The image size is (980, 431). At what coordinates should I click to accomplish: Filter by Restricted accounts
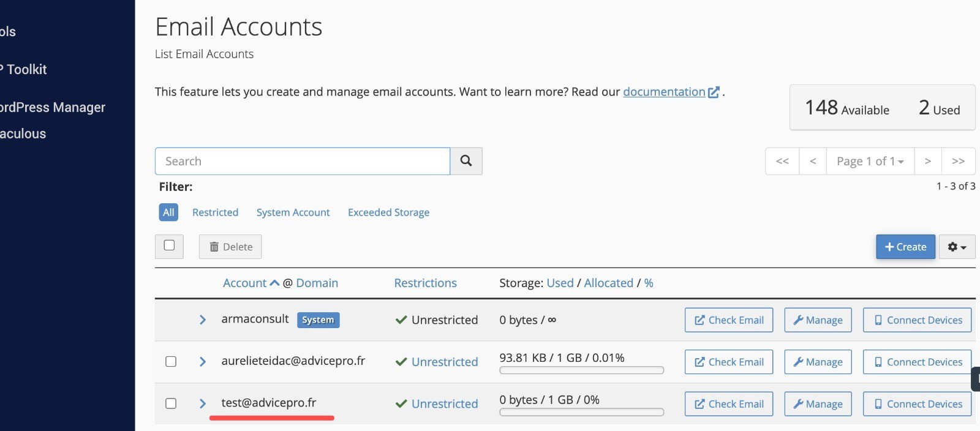(215, 212)
